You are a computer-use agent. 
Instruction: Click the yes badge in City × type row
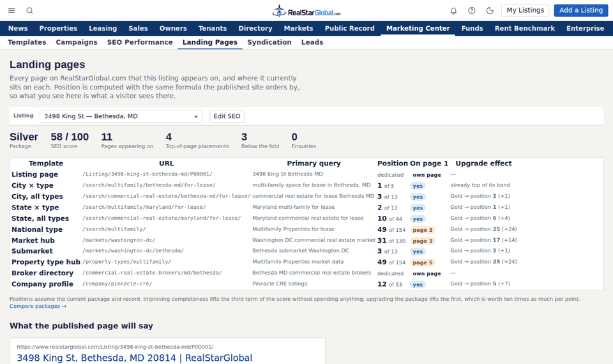coord(418,186)
